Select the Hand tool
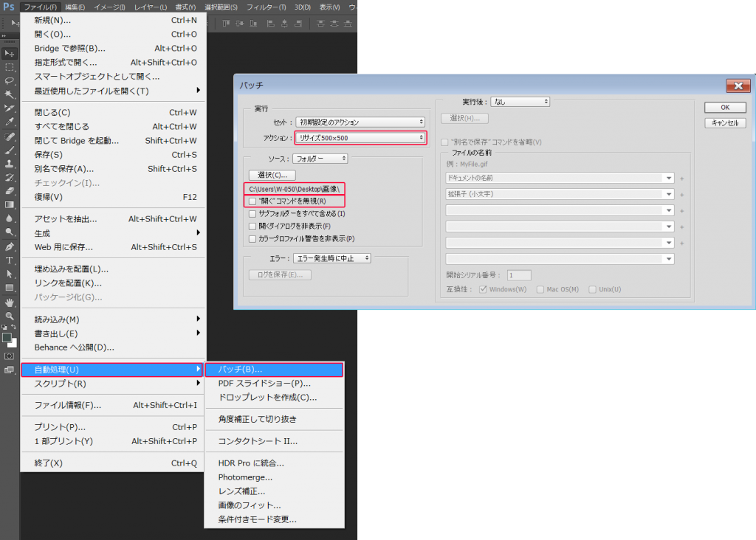 [x=9, y=302]
